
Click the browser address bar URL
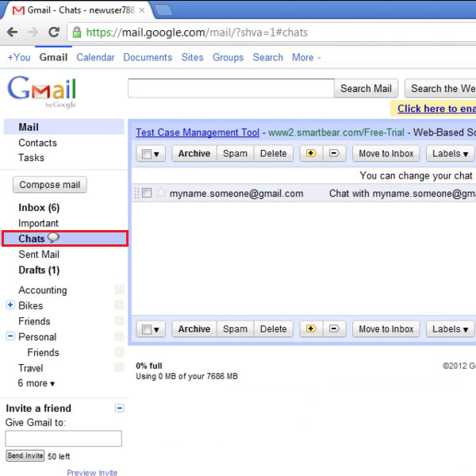click(197, 33)
